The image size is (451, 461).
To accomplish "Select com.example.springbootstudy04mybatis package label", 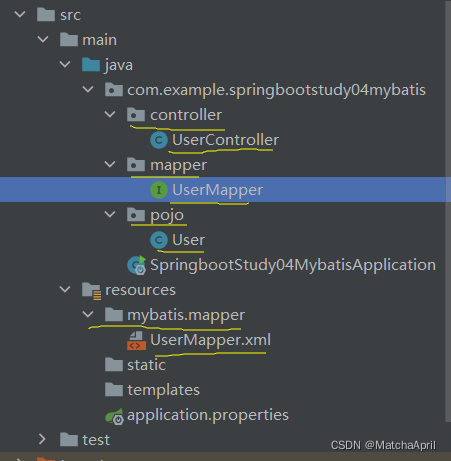I will (x=277, y=90).
